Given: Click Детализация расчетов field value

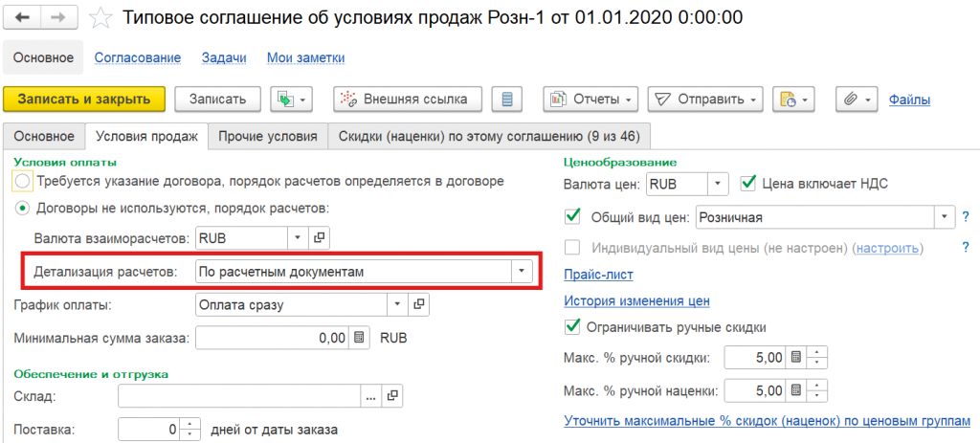Looking at the screenshot, I should click(x=353, y=272).
